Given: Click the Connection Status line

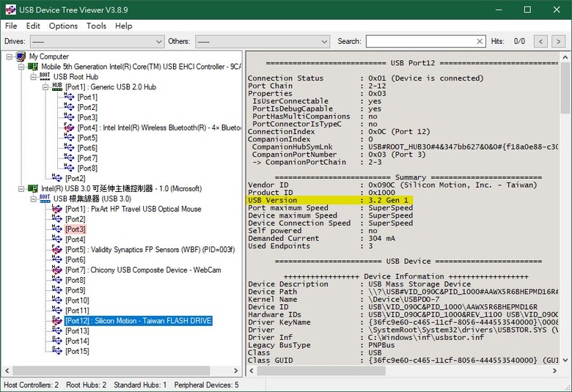Looking at the screenshot, I should coord(365,78).
